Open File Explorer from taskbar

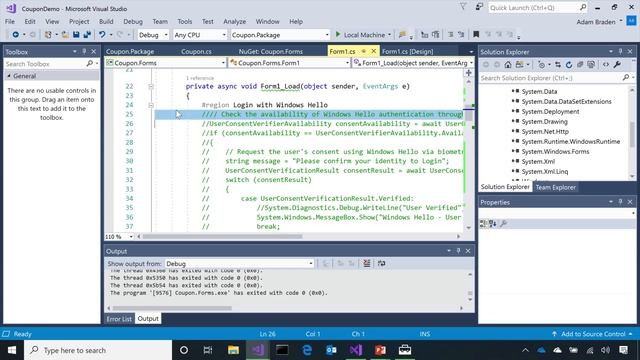pos(233,350)
